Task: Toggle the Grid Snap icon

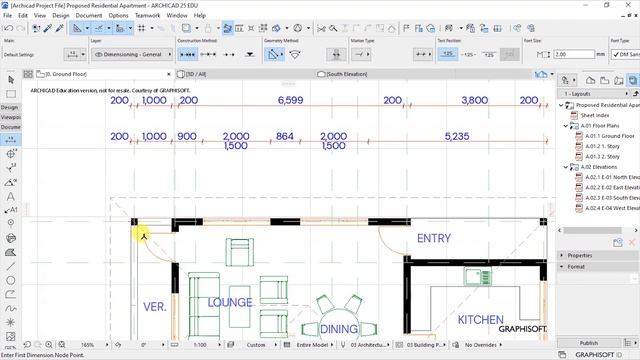Action: point(142,28)
